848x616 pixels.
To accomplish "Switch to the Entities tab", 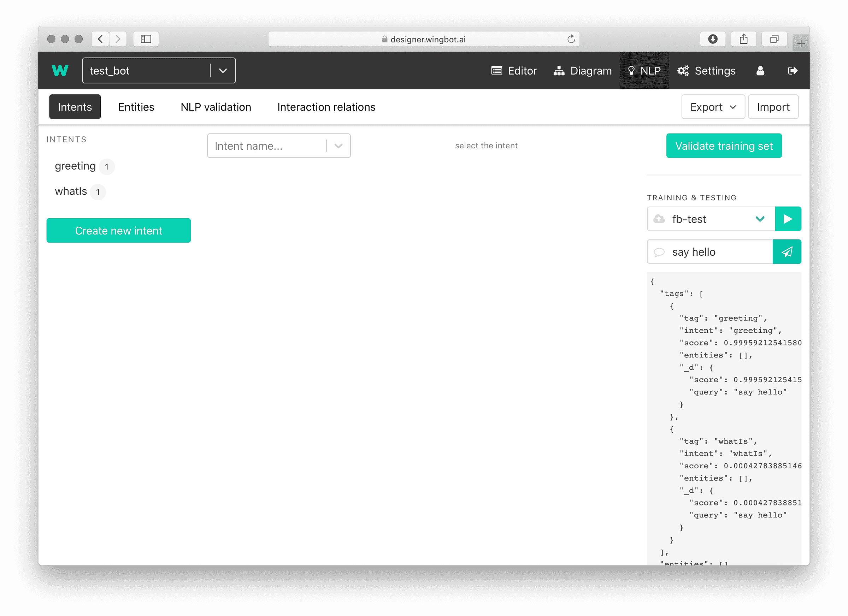I will (136, 107).
